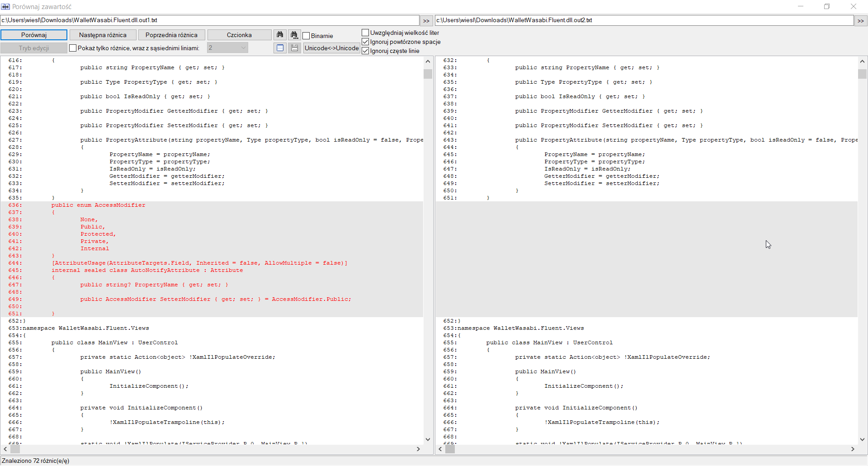Click Poprzednia różnica to jump back
Viewport: 868px width, 466px height.
(171, 34)
